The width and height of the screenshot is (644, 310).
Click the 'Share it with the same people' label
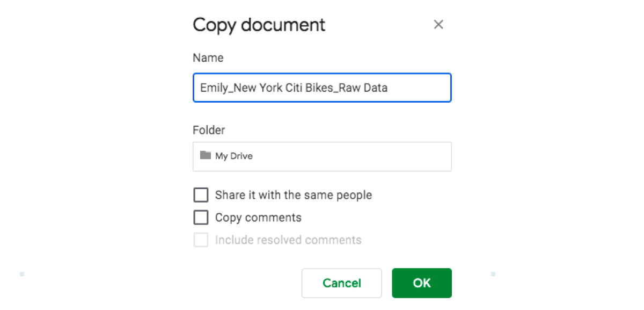coord(293,195)
